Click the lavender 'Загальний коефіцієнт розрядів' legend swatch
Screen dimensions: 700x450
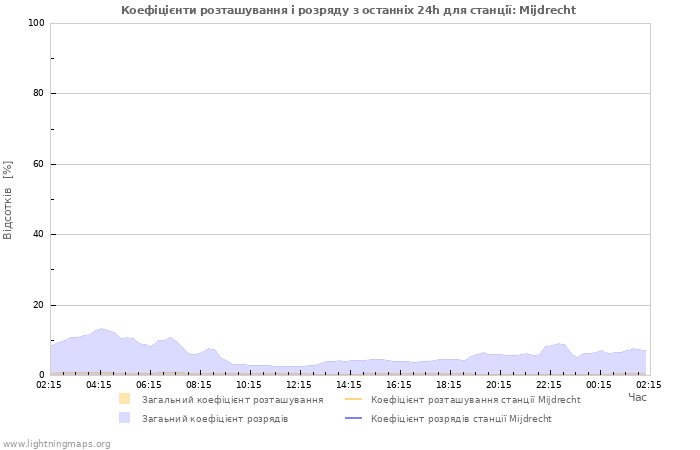[124, 418]
